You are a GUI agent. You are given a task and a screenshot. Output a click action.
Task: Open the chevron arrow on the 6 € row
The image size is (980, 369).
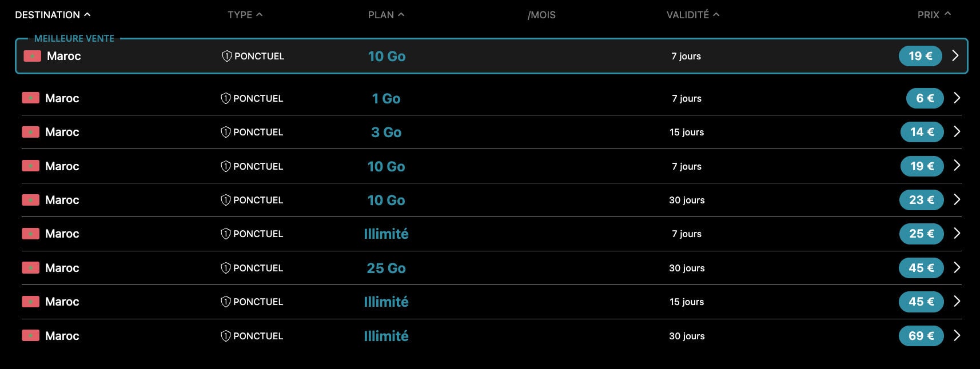click(x=957, y=98)
